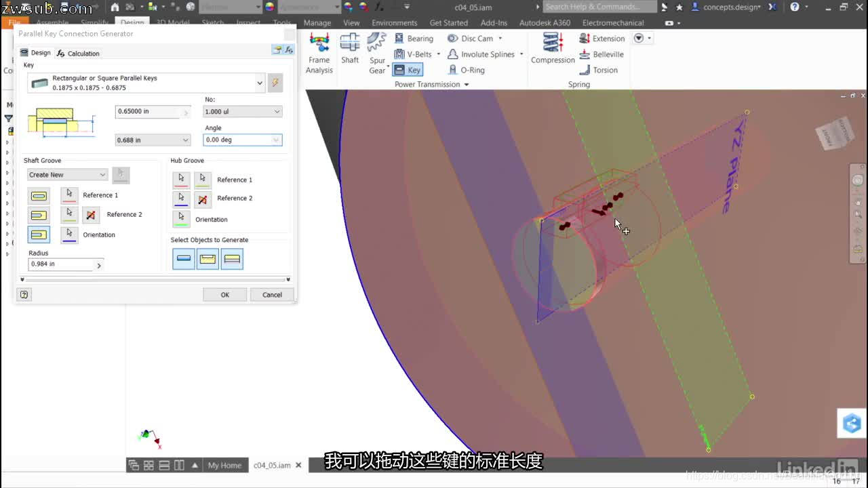Open the 0.688 in length dropdown
Viewport: 868px width, 488px height.
coord(185,140)
